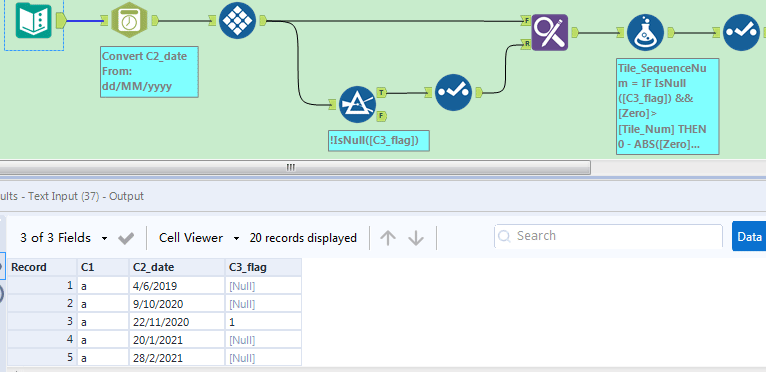Click the Convert C2_date annotation
Viewport: 766px width, 372px height.
(x=149, y=72)
